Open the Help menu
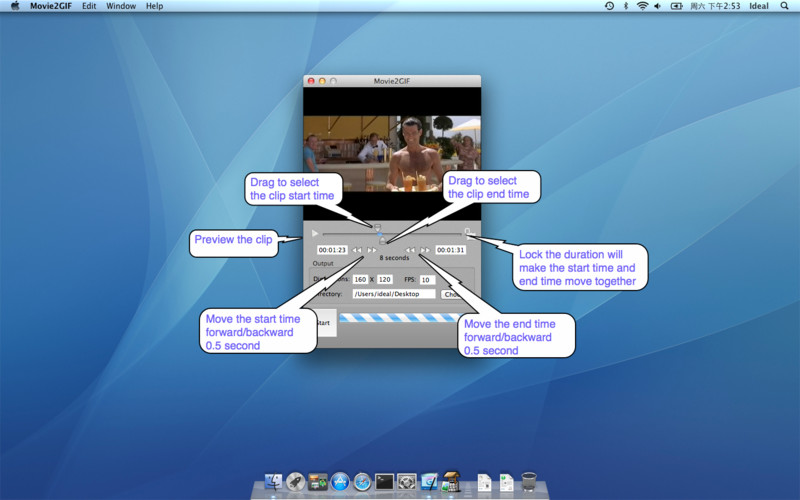Viewport: 800px width, 500px height. (155, 6)
